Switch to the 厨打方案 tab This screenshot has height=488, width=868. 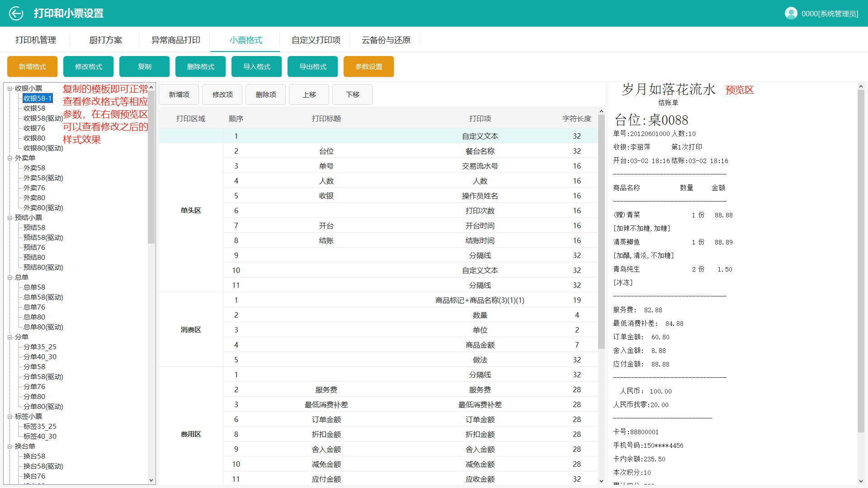(x=106, y=40)
